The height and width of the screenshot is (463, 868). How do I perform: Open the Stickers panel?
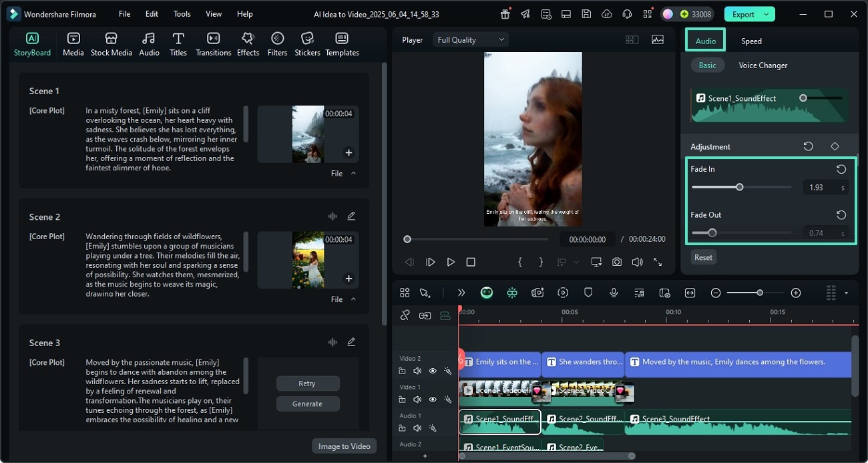pos(307,44)
